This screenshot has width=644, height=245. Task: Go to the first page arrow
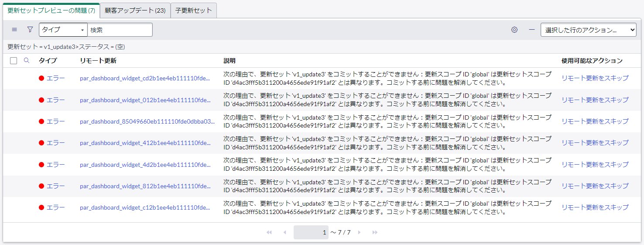tap(269, 232)
